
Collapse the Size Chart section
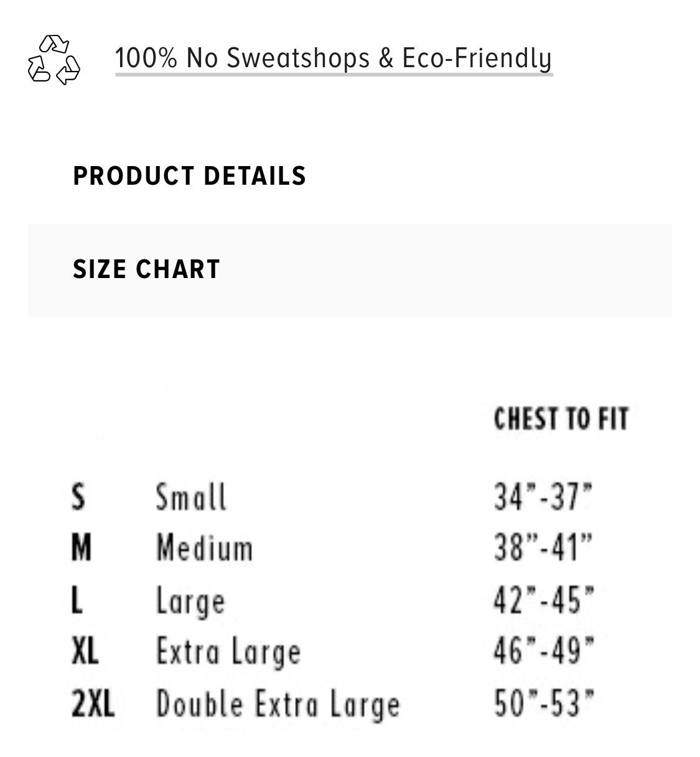(x=146, y=269)
